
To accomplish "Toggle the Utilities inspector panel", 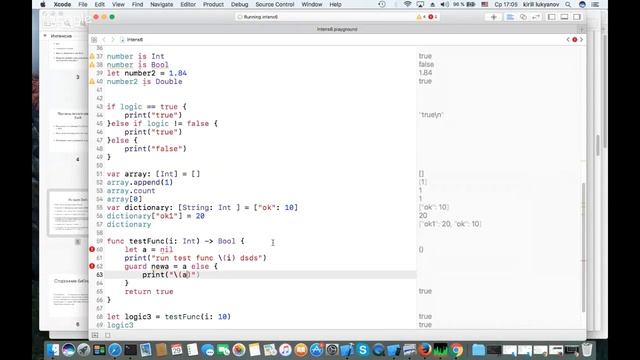I will [x=577, y=17].
